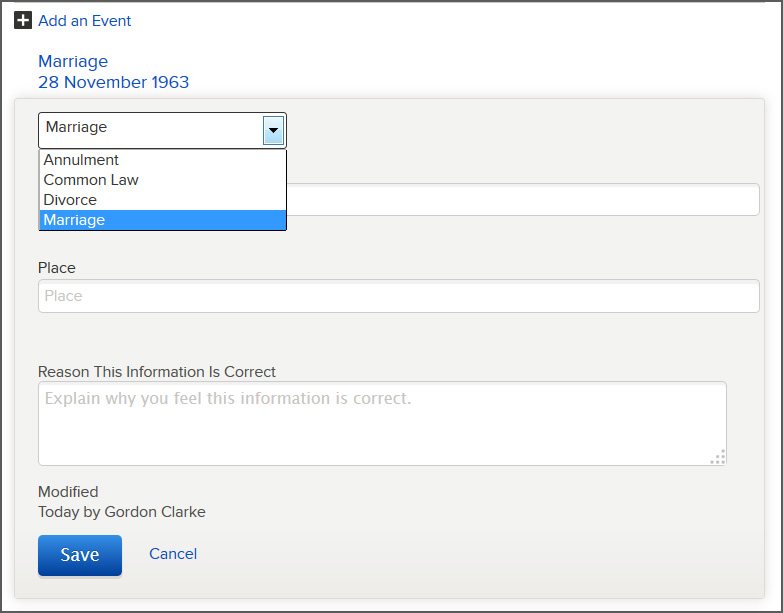This screenshot has width=783, height=613.
Task: Open the Add an Event link
Action: 84,21
